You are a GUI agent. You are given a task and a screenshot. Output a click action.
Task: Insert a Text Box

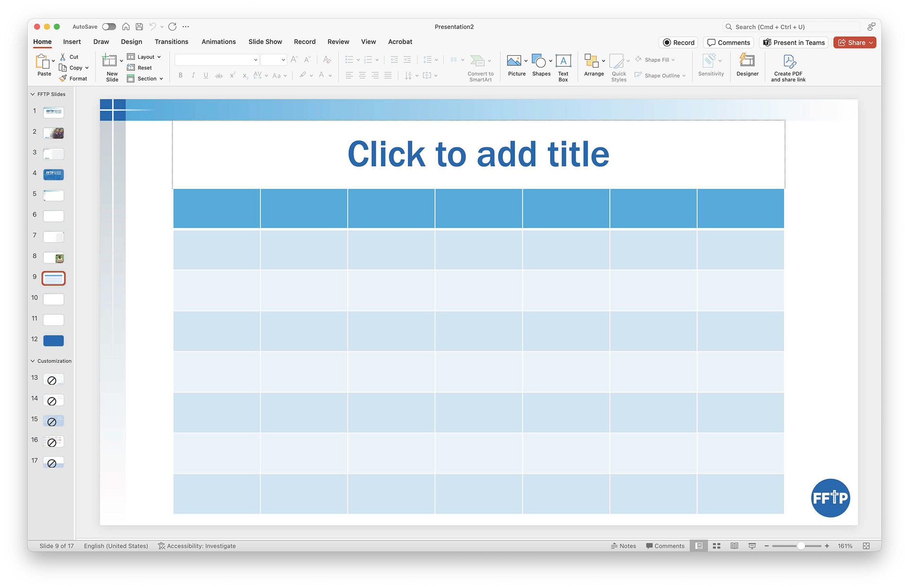click(563, 61)
